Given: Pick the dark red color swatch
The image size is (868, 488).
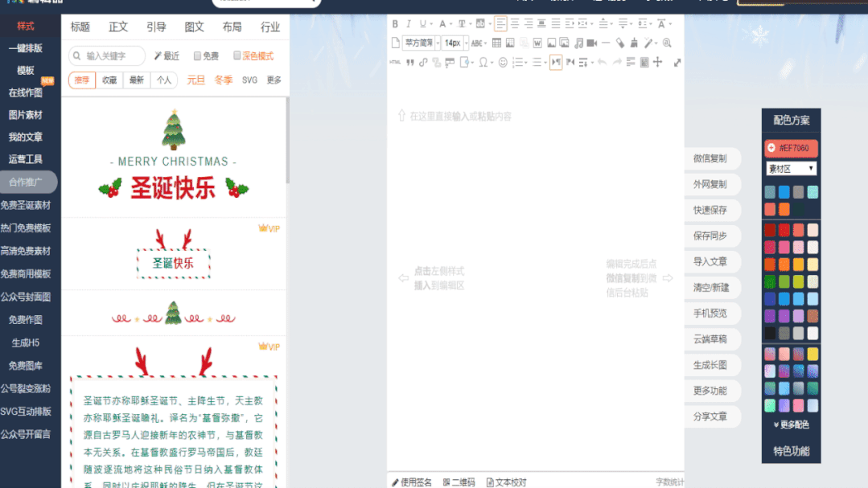Looking at the screenshot, I should click(770, 230).
